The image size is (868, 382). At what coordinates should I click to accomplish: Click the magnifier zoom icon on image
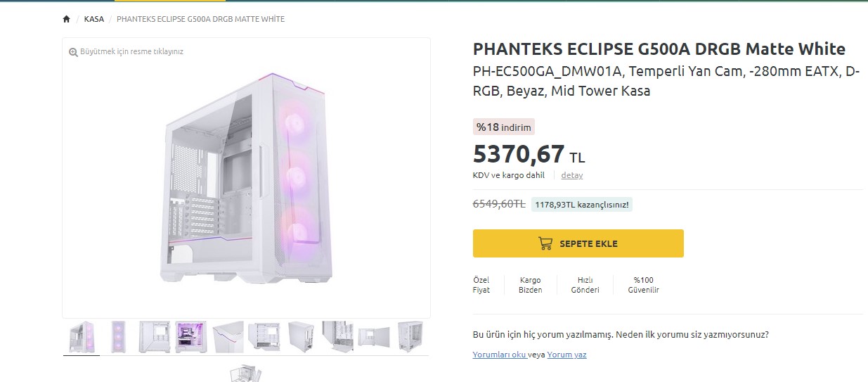[73, 52]
